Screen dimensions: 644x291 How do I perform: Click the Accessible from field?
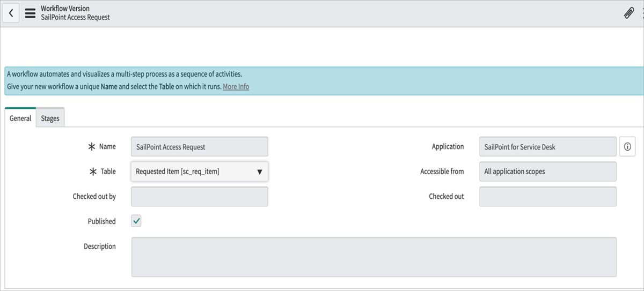(x=548, y=171)
